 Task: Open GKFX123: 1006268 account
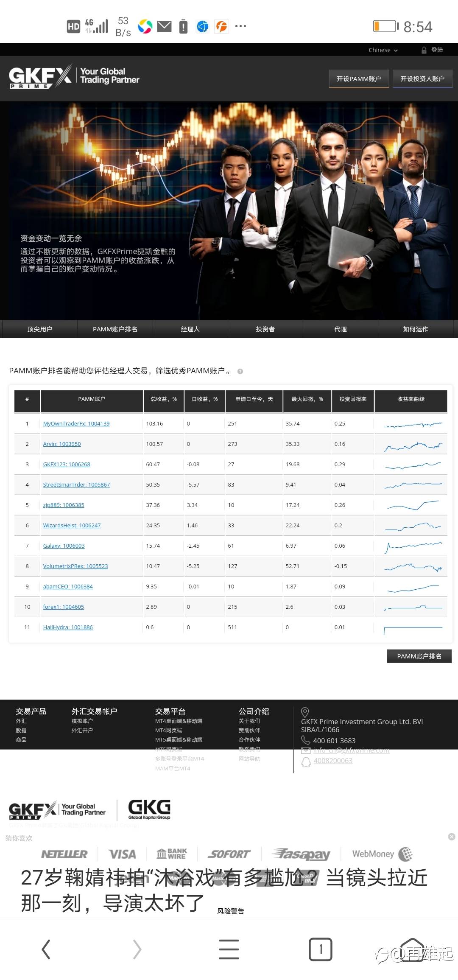[67, 464]
